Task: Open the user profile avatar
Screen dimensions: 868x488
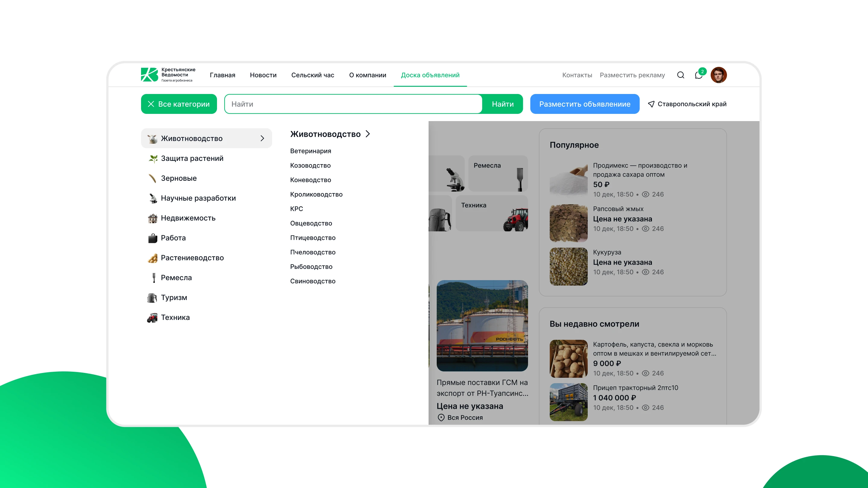Action: pos(719,75)
